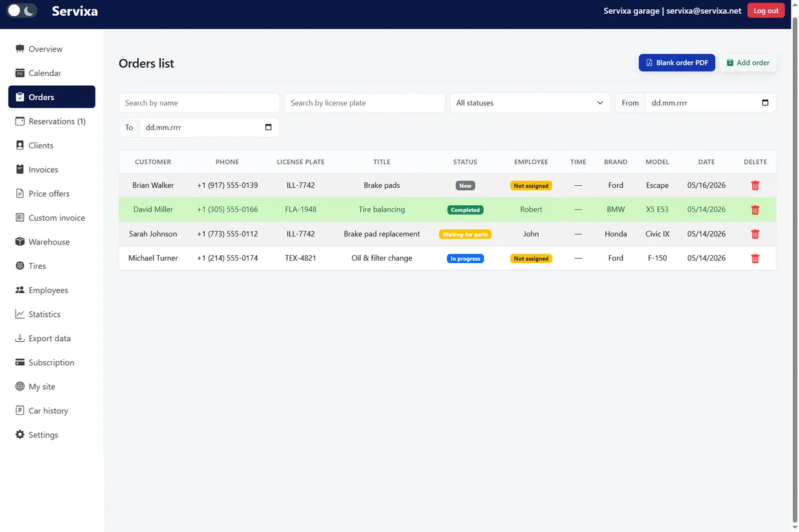This screenshot has width=799, height=532.
Task: Click the Tire balancing title cell
Action: pyautogui.click(x=382, y=210)
